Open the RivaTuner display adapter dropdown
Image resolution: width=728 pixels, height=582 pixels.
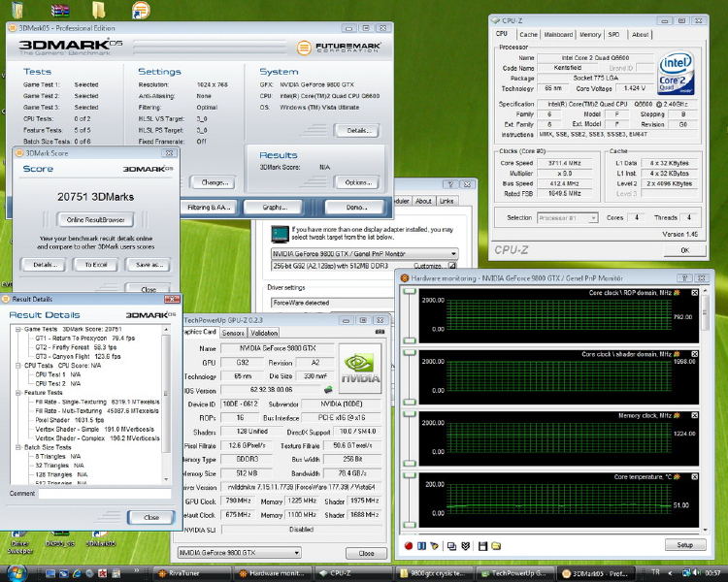[453, 254]
